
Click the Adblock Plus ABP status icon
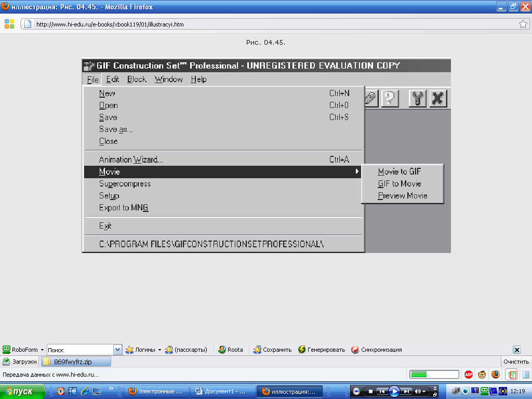pos(469,375)
